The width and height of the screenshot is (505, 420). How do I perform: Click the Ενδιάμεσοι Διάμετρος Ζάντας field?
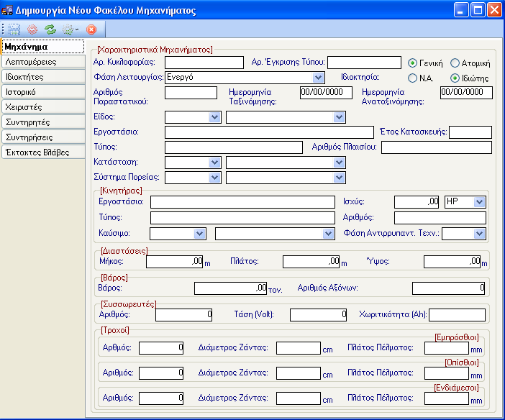point(299,398)
